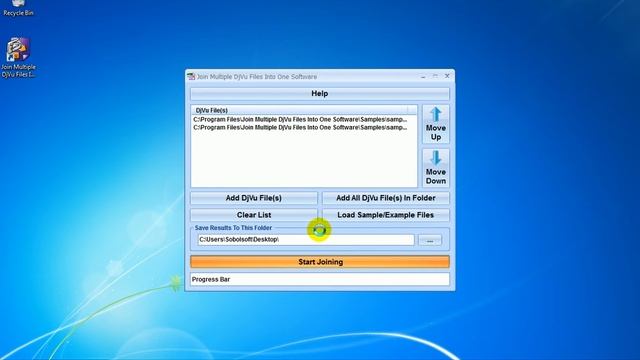The image size is (640, 360).
Task: Click the DjVu File(s) column header
Action: [299, 110]
